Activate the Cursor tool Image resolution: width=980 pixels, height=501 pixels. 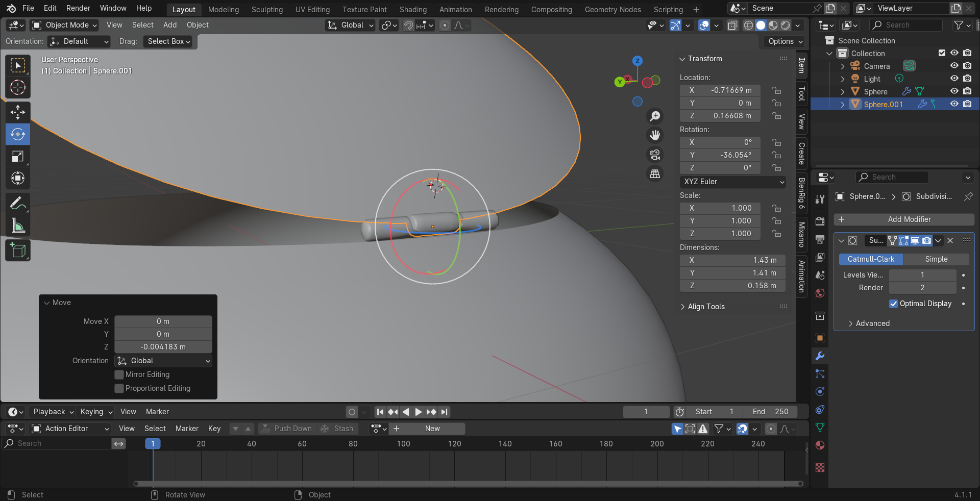[x=18, y=87]
